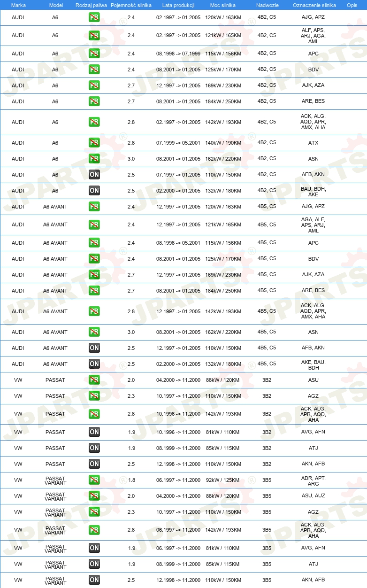This screenshot has width=367, height=588.
Task: Select PASSAT VARIANT model cell for AGZ engine
Action: [x=55, y=512]
